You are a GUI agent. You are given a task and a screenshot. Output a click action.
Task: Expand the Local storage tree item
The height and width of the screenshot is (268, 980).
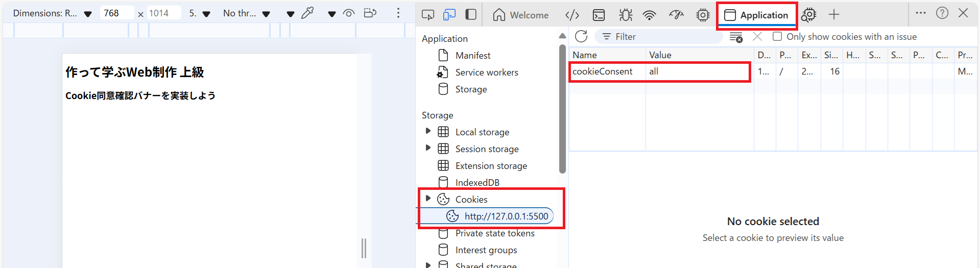pyautogui.click(x=428, y=132)
